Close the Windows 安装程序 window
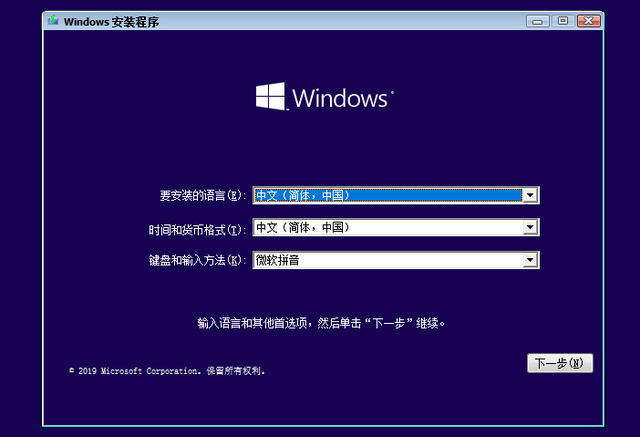 589,21
